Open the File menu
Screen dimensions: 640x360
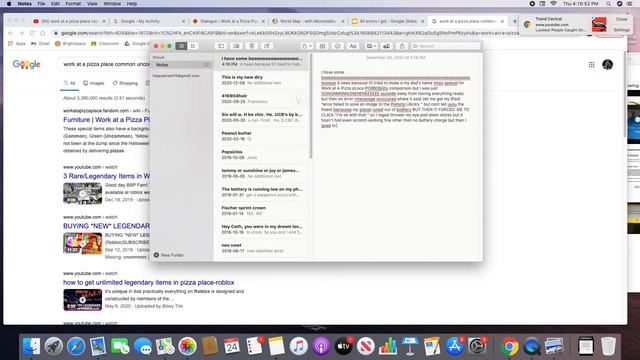(41, 4)
